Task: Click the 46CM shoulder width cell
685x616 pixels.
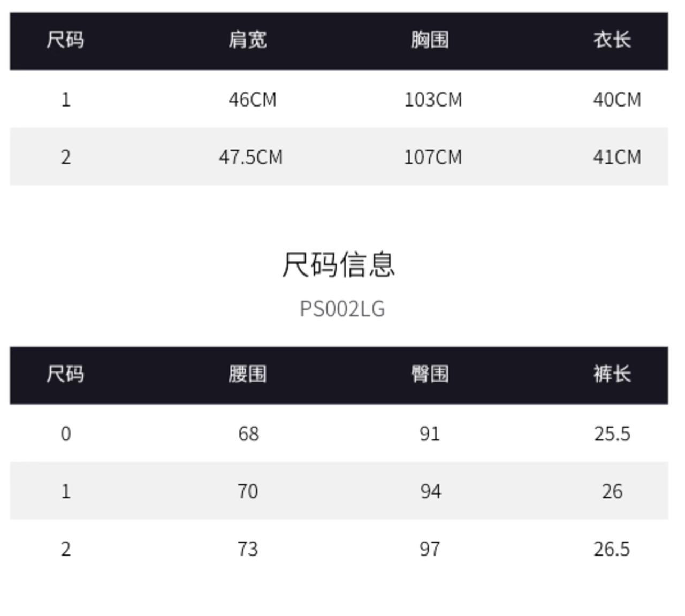Action: 252,100
